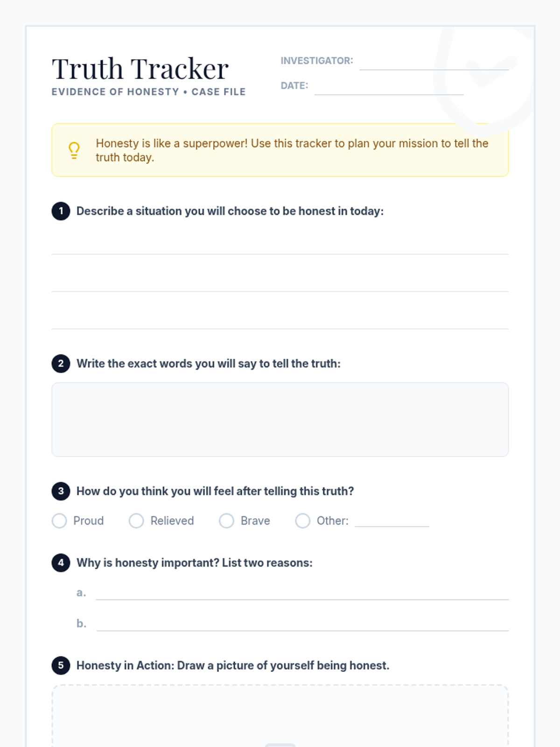The width and height of the screenshot is (560, 747).
Task: Click the number 1 step badge
Action: [x=61, y=211]
